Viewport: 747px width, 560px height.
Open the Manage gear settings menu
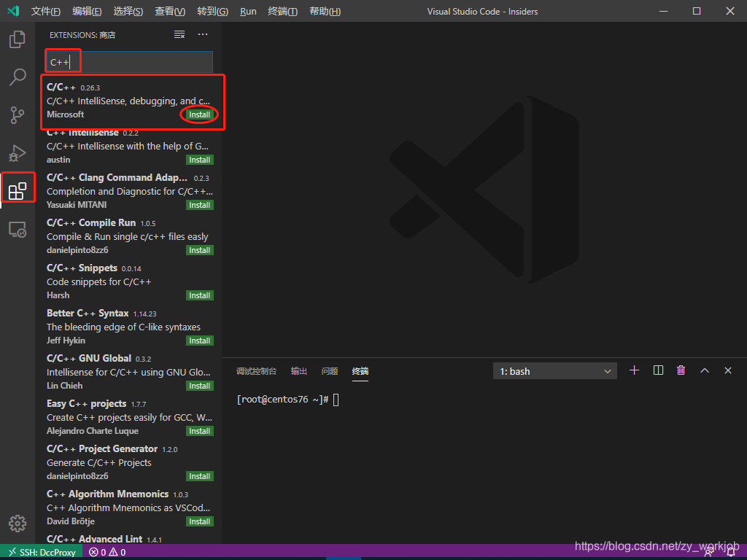click(x=18, y=524)
